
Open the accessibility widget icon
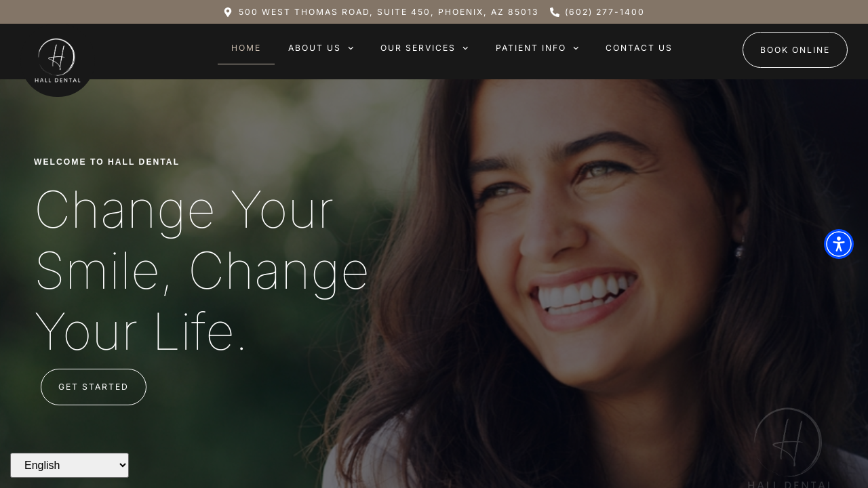tap(839, 244)
